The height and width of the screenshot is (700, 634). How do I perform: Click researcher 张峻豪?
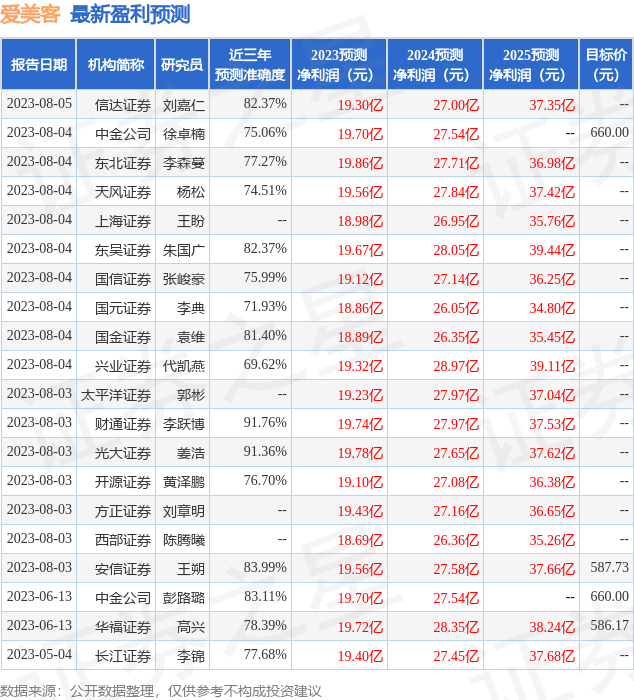point(184,279)
